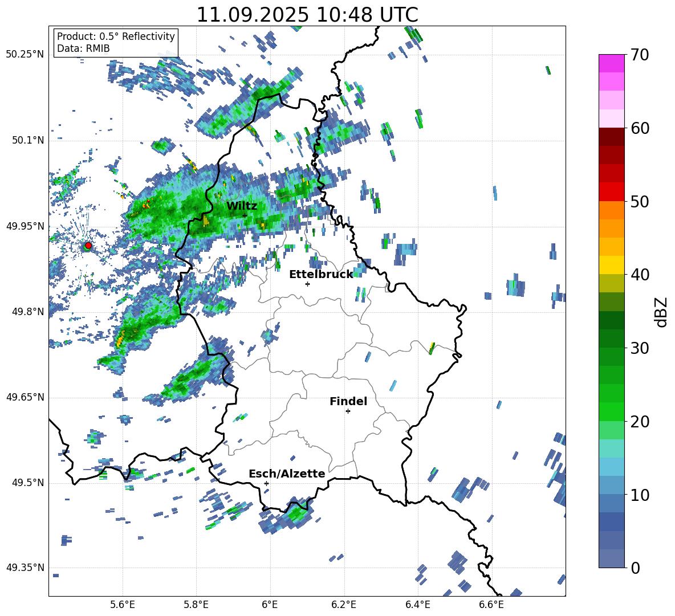This screenshot has width=675, height=616.
Task: Click the Findel station cross marker
Action: [x=348, y=411]
